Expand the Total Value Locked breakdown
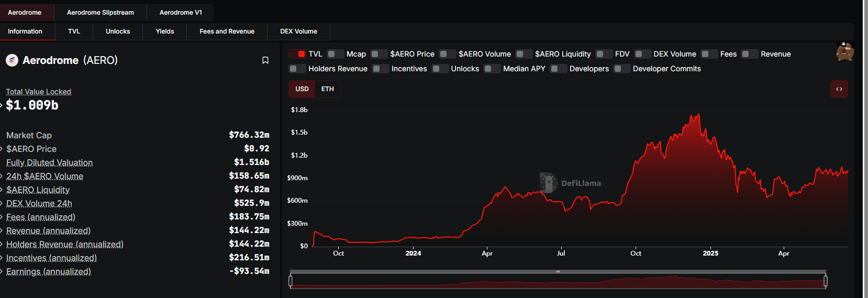Viewport: 868px width, 298px height. pos(2,105)
